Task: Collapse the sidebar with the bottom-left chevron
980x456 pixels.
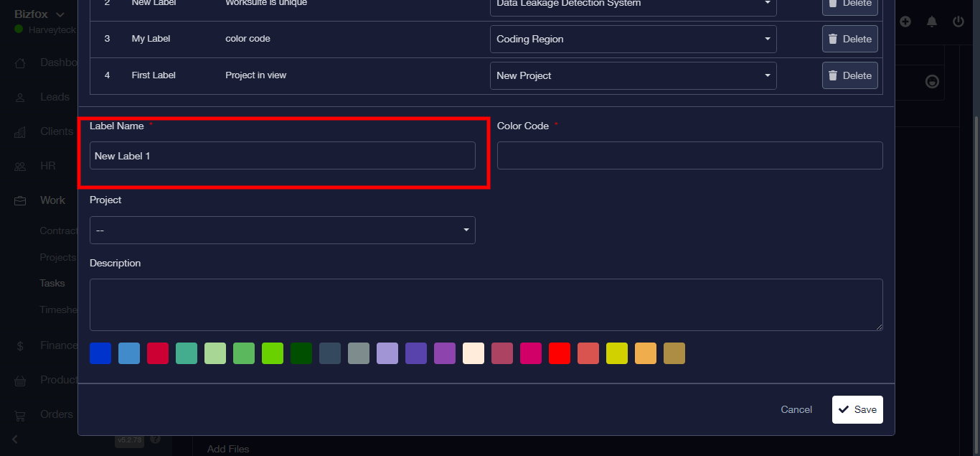Action: click(x=15, y=439)
